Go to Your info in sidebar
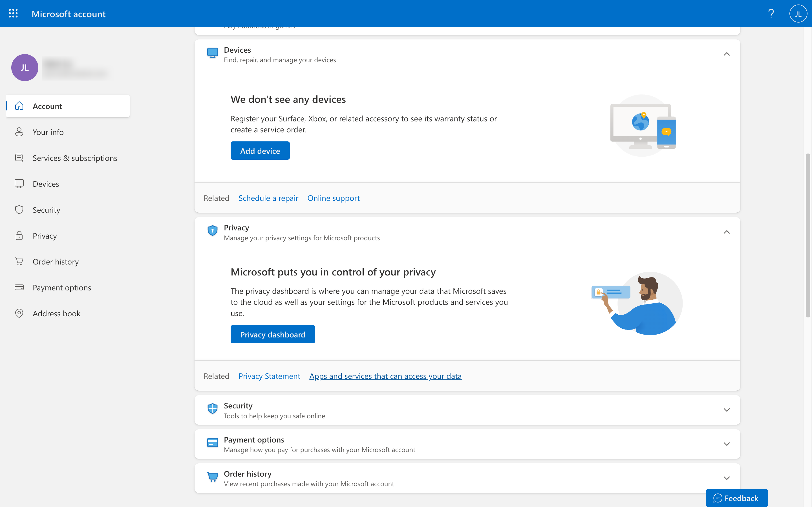Viewport: 812px width, 507px height. click(x=48, y=132)
